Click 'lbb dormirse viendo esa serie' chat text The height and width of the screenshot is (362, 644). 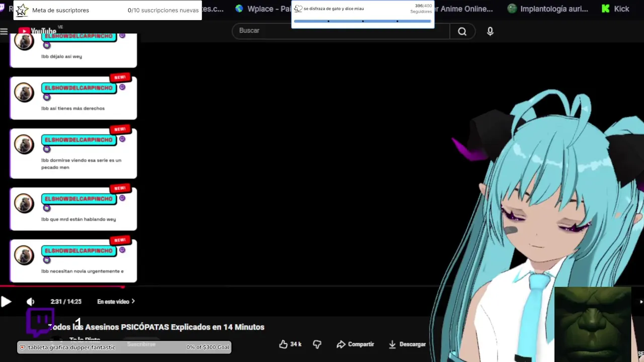point(81,163)
